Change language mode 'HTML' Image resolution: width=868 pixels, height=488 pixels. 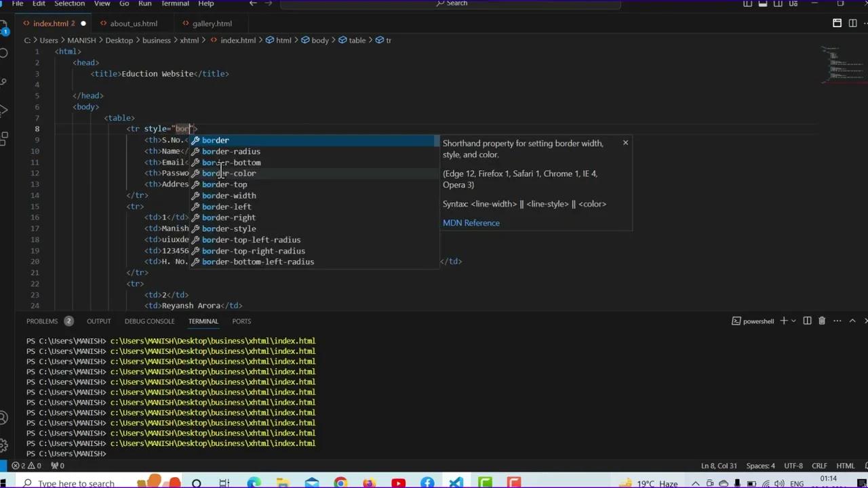tap(845, 466)
